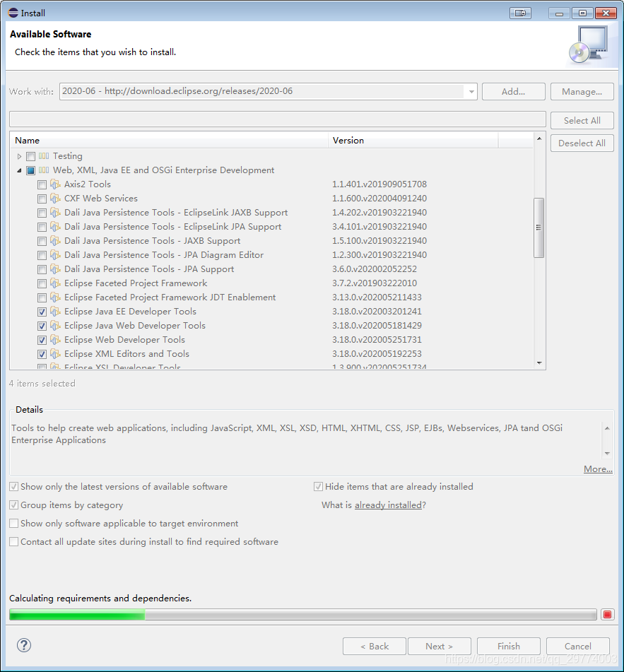
Task: Click the Eclipse XML Editors and Tools icon
Action: click(x=55, y=354)
